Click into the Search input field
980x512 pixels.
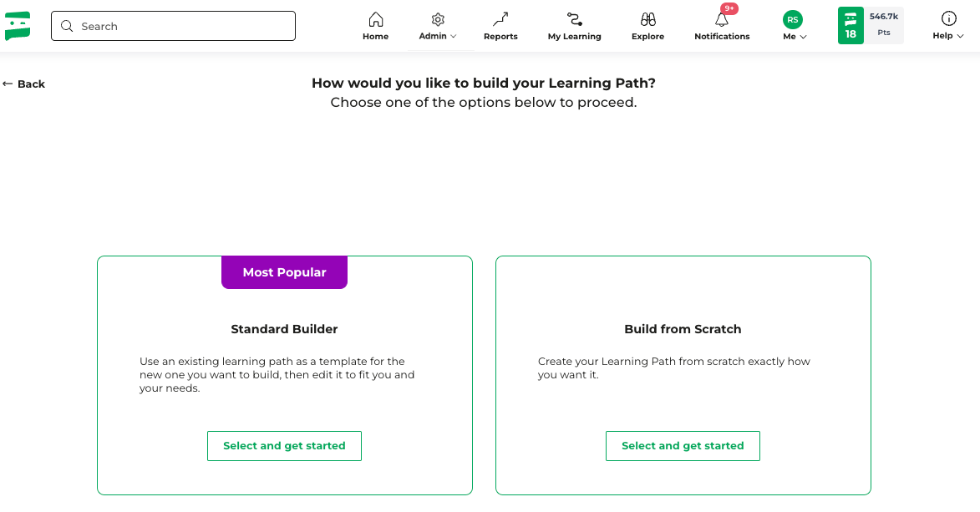pyautogui.click(x=173, y=26)
